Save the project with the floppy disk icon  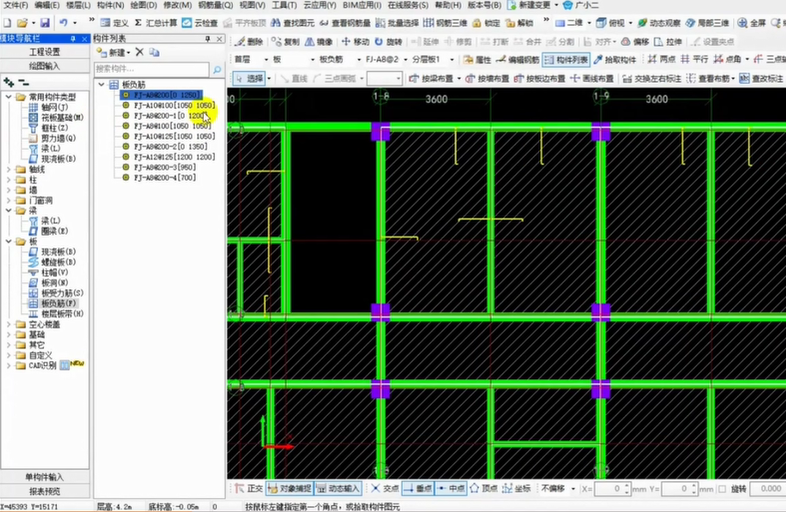click(x=45, y=23)
